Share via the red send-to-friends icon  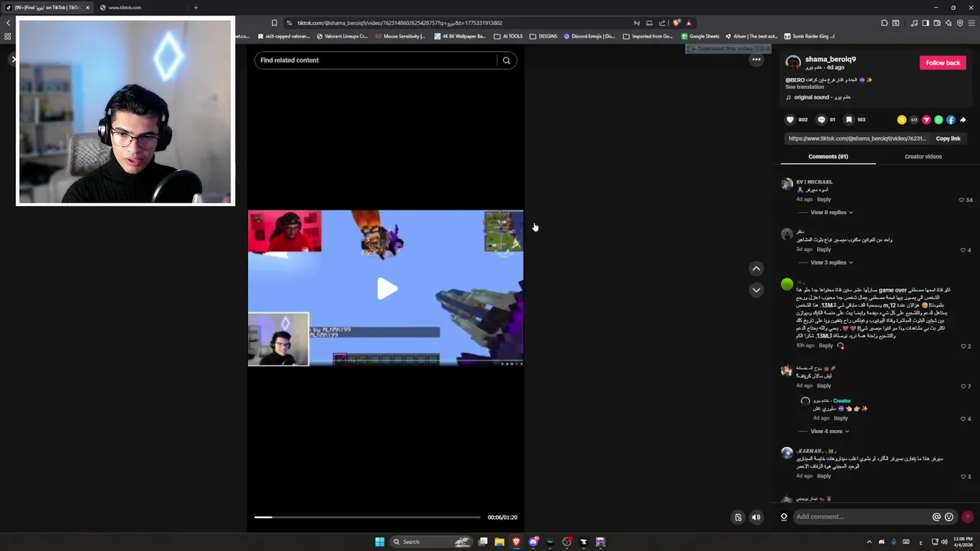coord(926,119)
